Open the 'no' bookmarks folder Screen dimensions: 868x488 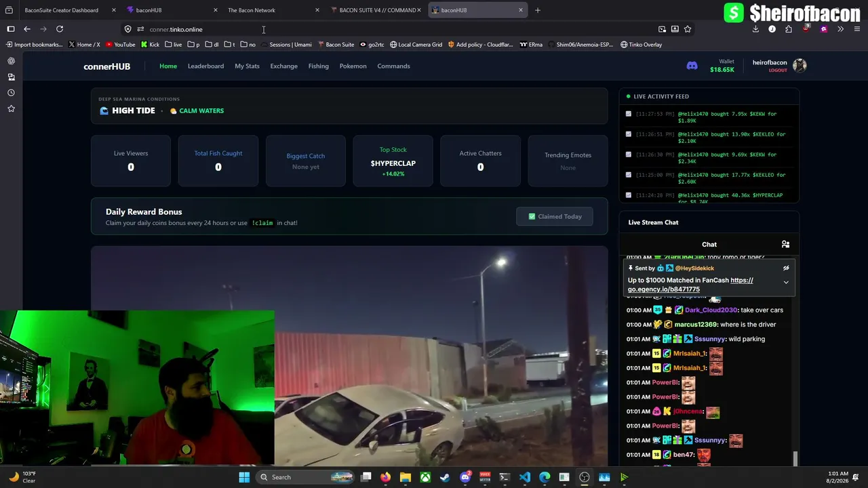(x=248, y=45)
